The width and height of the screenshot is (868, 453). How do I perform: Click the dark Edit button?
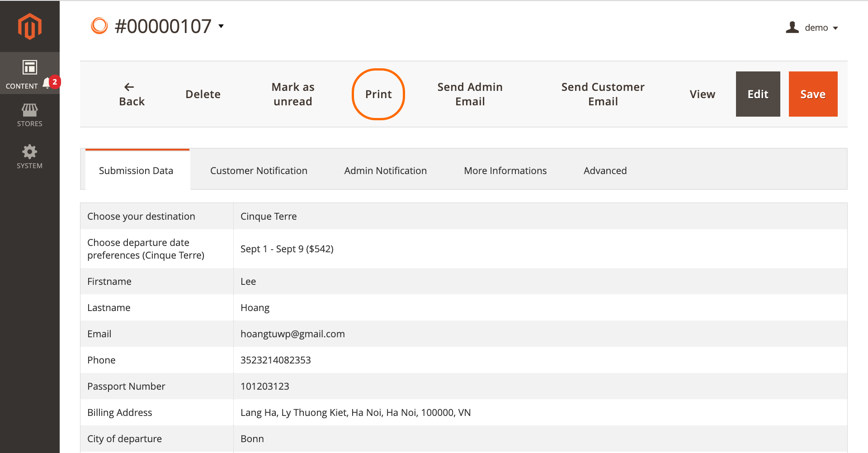coord(758,94)
